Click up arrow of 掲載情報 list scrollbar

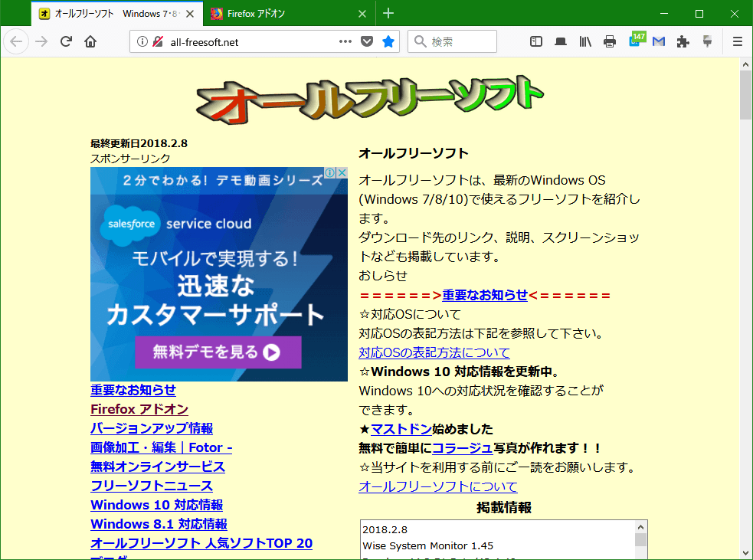640,527
